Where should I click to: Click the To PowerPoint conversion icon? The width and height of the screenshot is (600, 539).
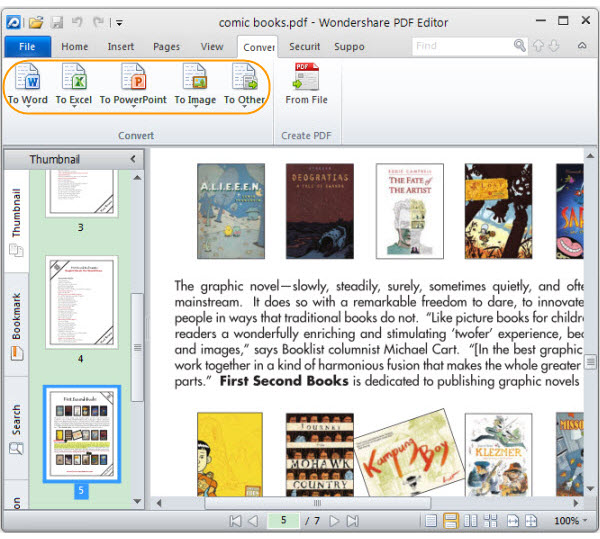click(x=133, y=78)
